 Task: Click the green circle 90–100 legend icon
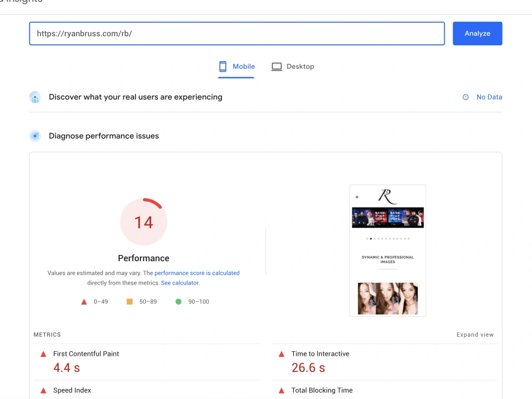[178, 302]
